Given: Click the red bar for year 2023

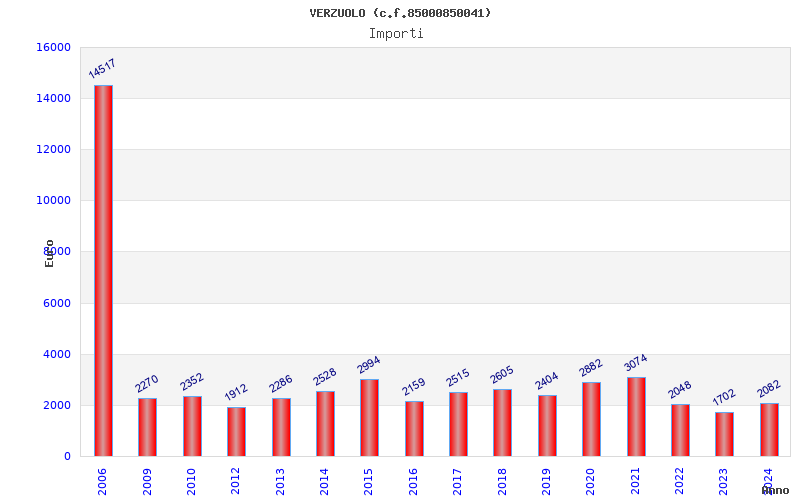Looking at the screenshot, I should click(x=724, y=435).
